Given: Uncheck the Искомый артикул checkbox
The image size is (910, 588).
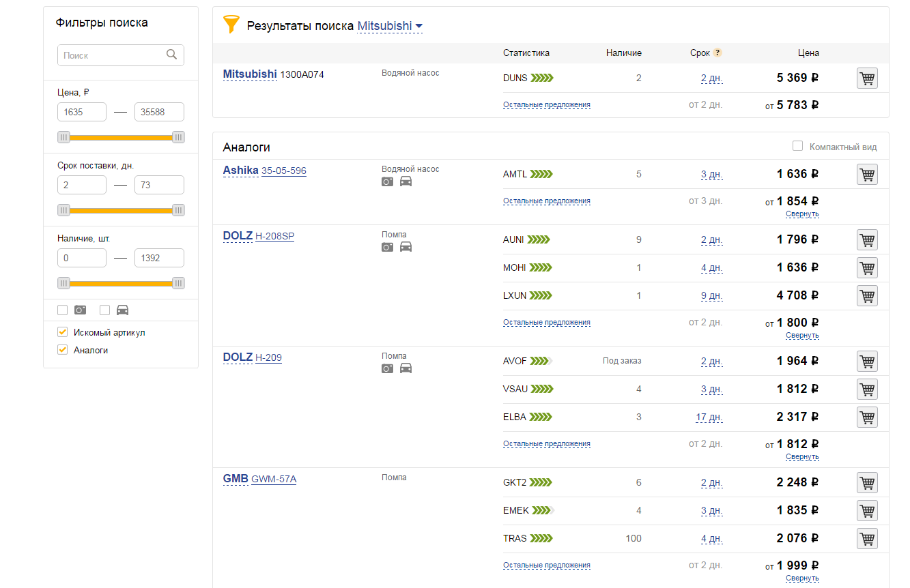Looking at the screenshot, I should click(63, 332).
